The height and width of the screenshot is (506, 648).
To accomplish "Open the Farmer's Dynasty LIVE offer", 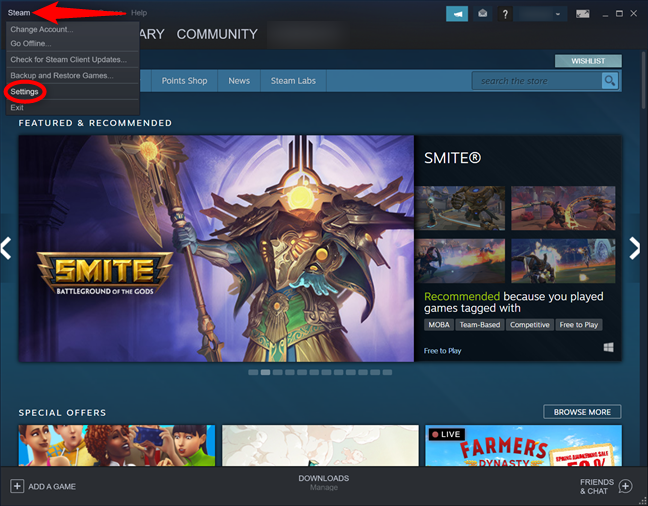I will pyautogui.click(x=523, y=446).
